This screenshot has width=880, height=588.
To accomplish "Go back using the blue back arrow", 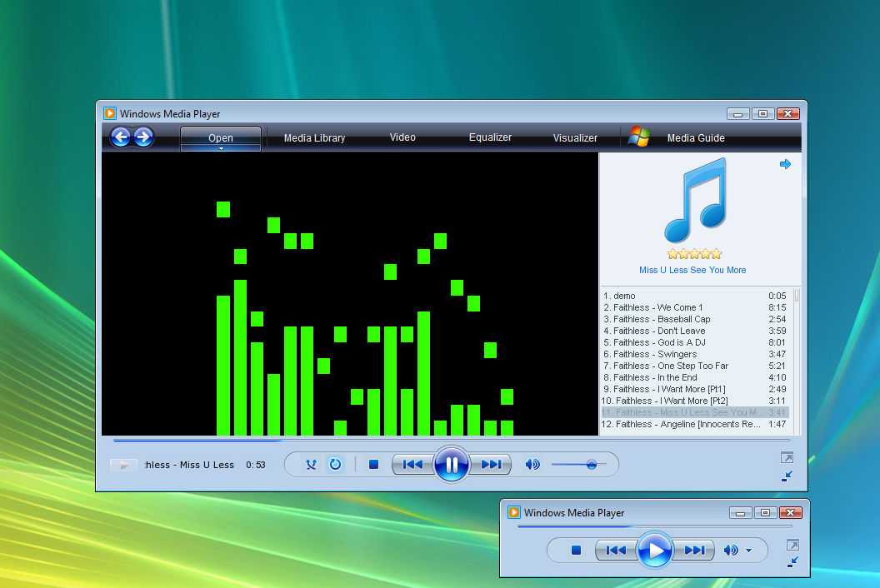I will point(121,137).
